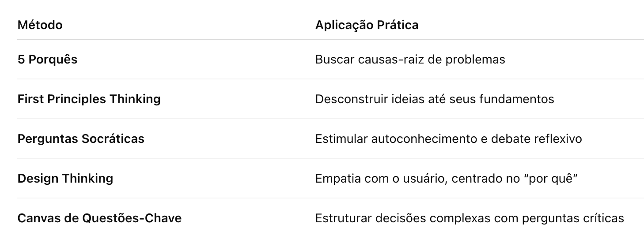Select the "5 Porquês" method cell

coord(47,60)
